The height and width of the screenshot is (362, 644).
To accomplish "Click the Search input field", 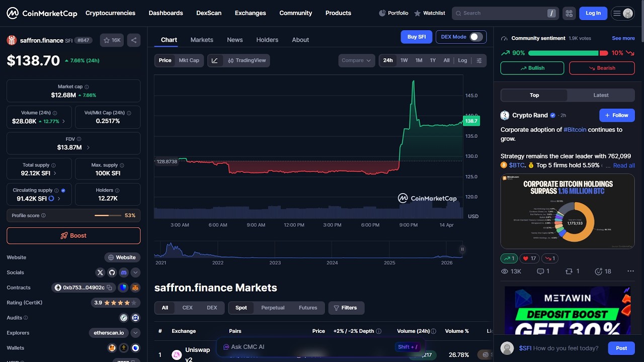I will (505, 13).
